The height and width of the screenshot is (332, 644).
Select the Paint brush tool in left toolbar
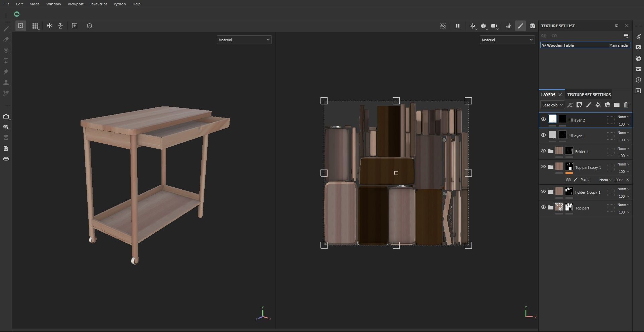[6, 29]
